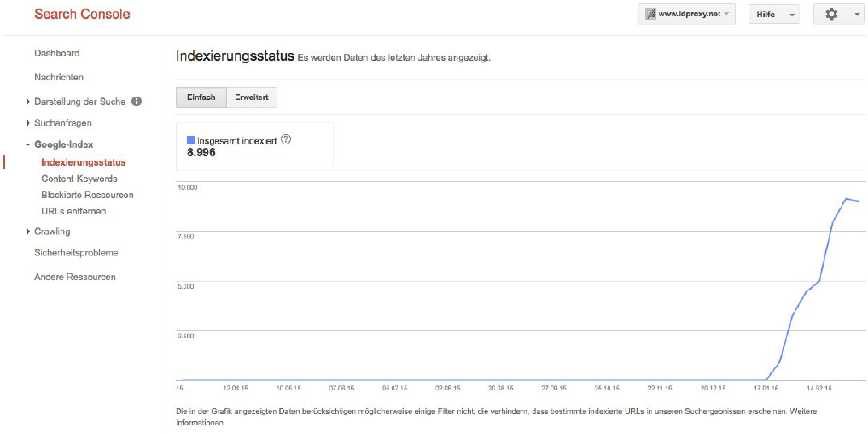This screenshot has height=434, width=868.
Task: Expand the Suchanfragen section
Action: (62, 123)
